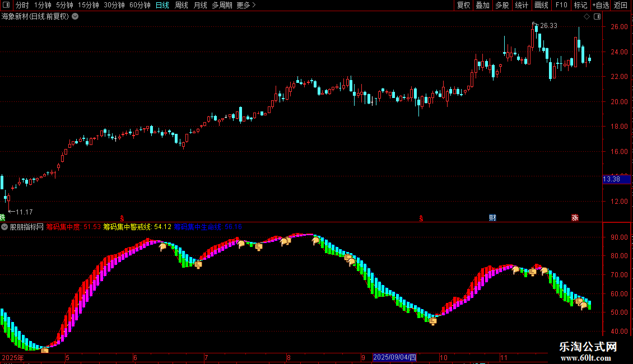The width and height of the screenshot is (633, 364).
Task: Click the 财 finance event marker
Action: coord(492,218)
